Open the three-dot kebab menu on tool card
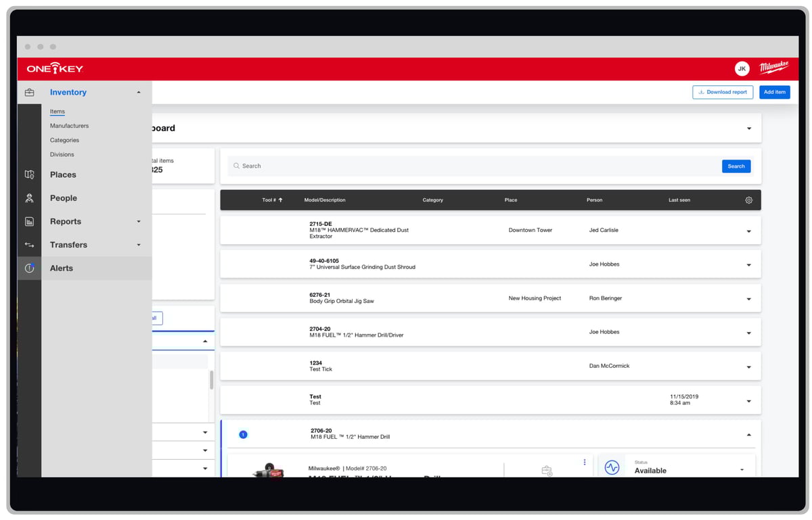This screenshot has width=812, height=520. (585, 462)
